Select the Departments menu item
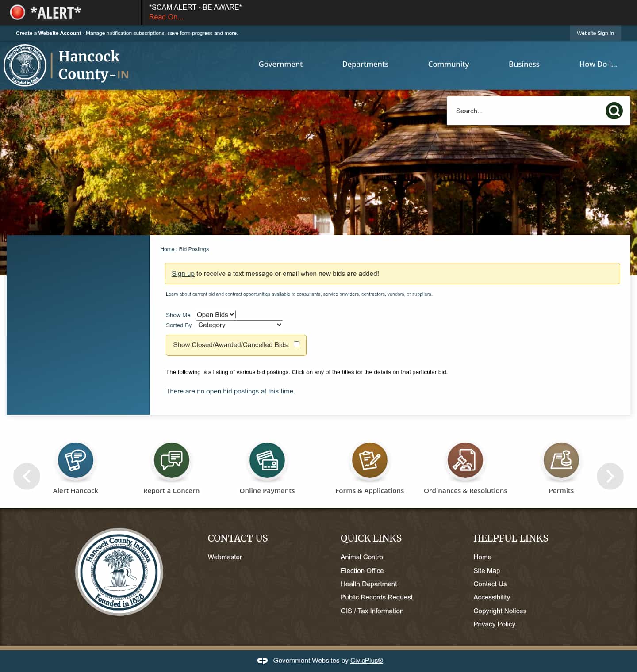637x672 pixels. tap(365, 64)
